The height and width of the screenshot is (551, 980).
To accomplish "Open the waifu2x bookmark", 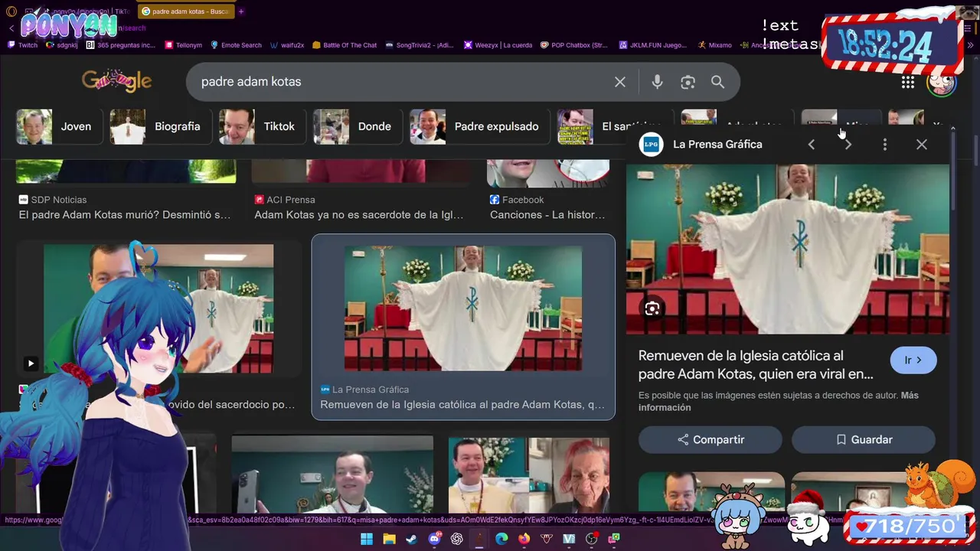I will pos(287,45).
